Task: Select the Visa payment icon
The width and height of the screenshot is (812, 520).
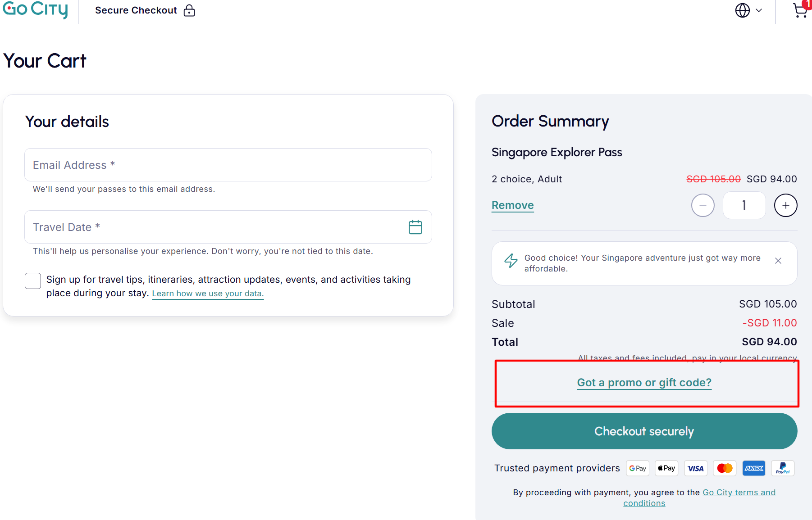Action: (x=695, y=468)
